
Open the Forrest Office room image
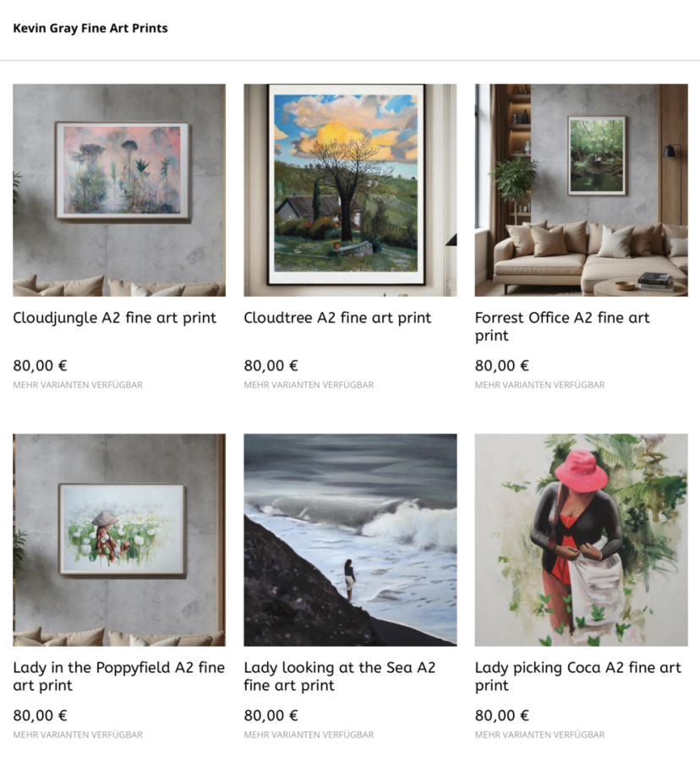point(581,189)
